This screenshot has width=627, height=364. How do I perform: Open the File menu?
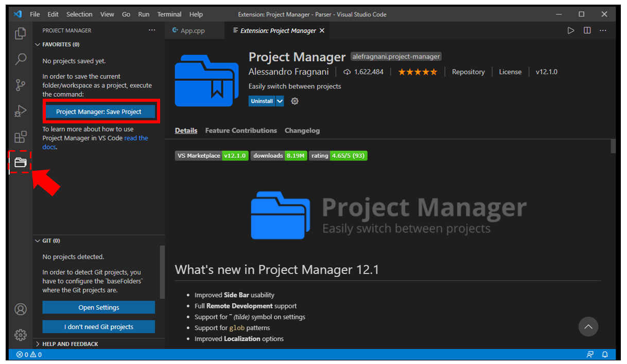35,14
